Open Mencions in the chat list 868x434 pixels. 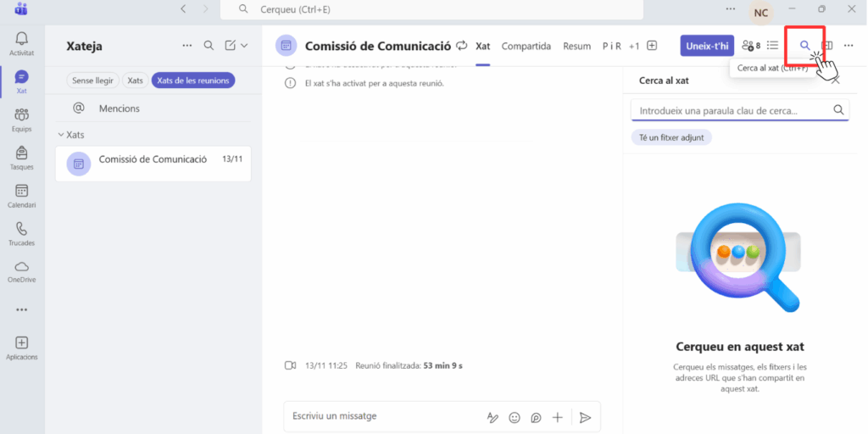(x=119, y=108)
